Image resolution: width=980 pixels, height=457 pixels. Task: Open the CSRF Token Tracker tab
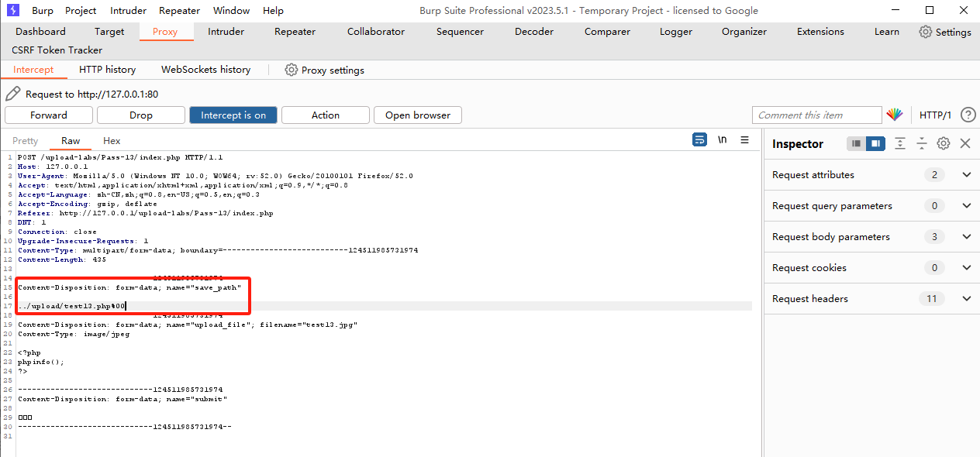point(57,50)
